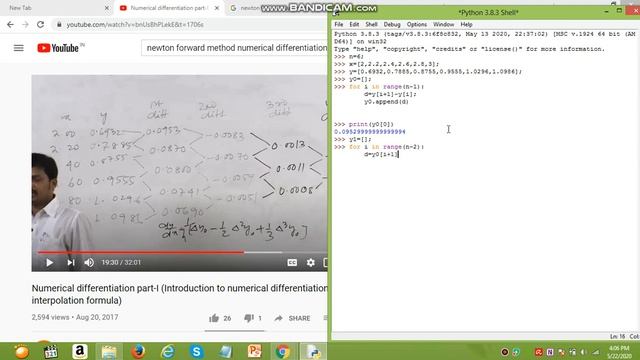The width and height of the screenshot is (640, 360).
Task: Launch Internet Explorer from the taskbar
Action: click(167, 351)
